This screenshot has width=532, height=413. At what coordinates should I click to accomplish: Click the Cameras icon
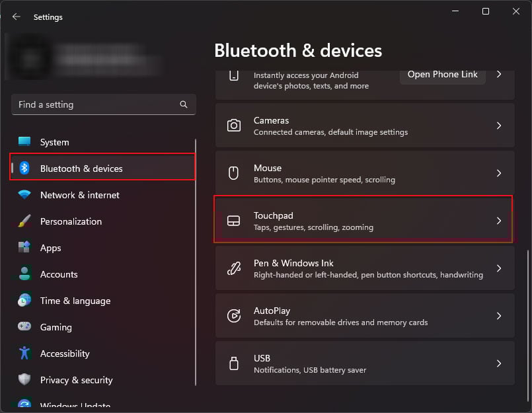pyautogui.click(x=233, y=126)
